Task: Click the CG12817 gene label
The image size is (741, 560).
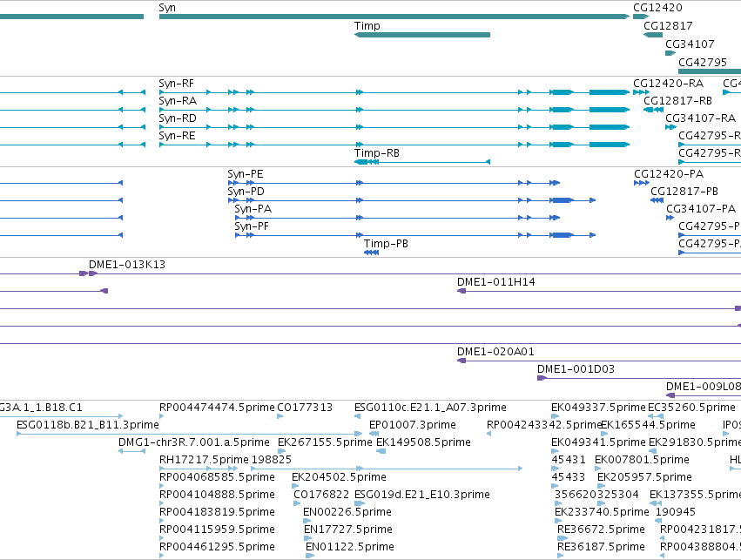Action: [668, 26]
